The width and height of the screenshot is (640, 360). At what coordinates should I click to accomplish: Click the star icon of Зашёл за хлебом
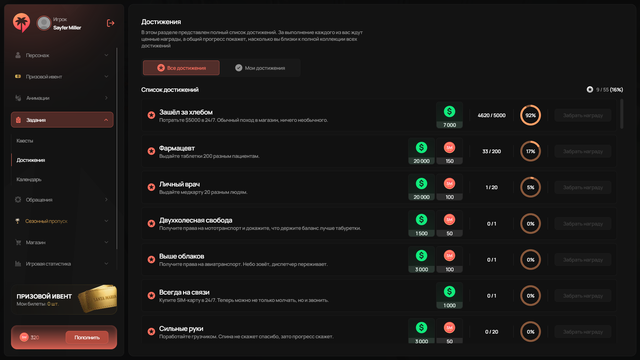151,115
